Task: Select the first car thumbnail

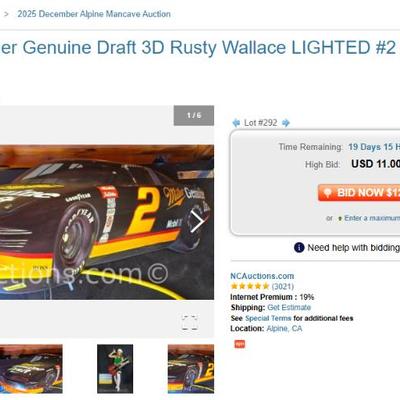Action: tap(31, 369)
